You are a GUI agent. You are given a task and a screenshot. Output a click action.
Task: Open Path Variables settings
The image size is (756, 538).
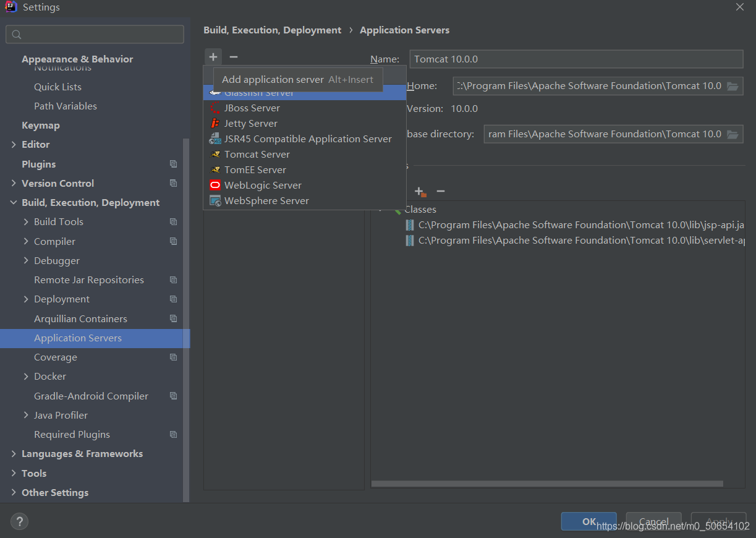[x=66, y=106]
